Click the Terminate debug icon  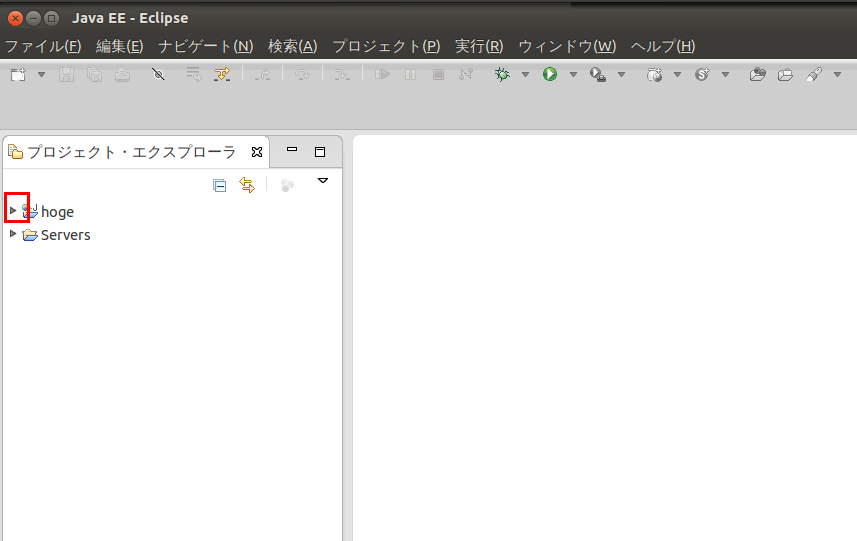coord(438,74)
